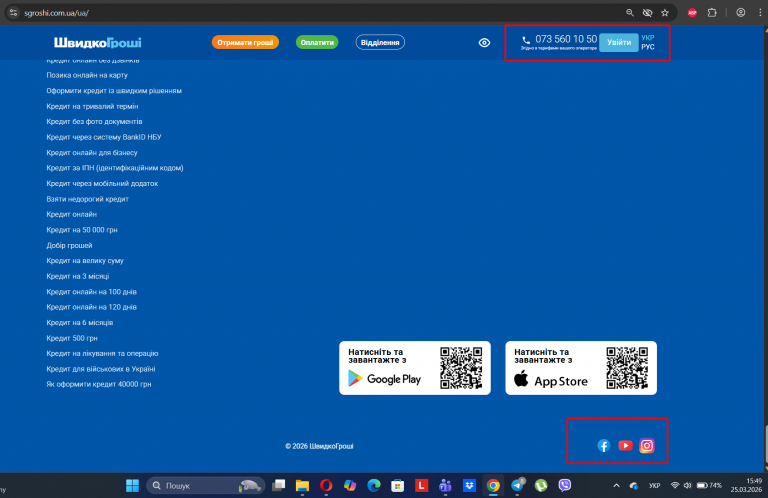Open Microsoft Teams from the taskbar

click(x=445, y=485)
